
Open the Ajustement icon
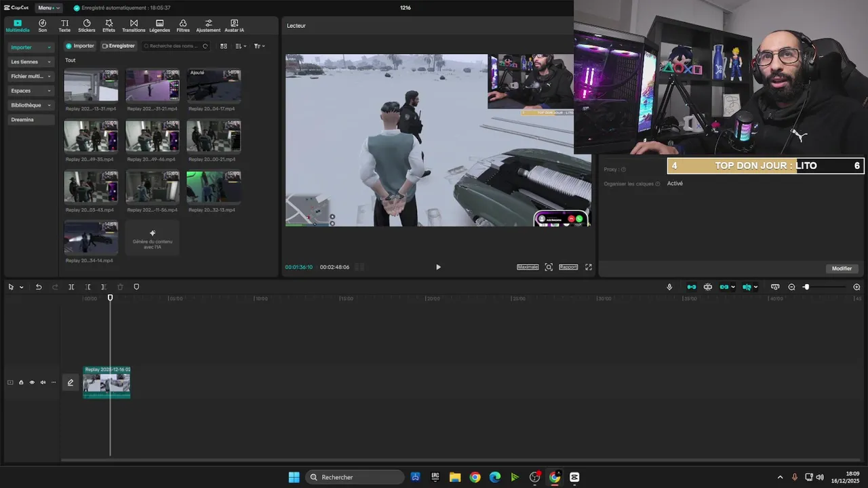pos(208,26)
